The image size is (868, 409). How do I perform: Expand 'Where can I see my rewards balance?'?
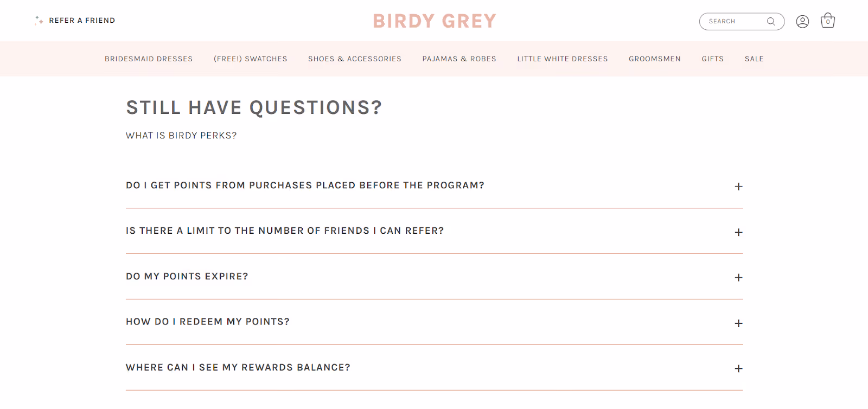click(x=738, y=368)
